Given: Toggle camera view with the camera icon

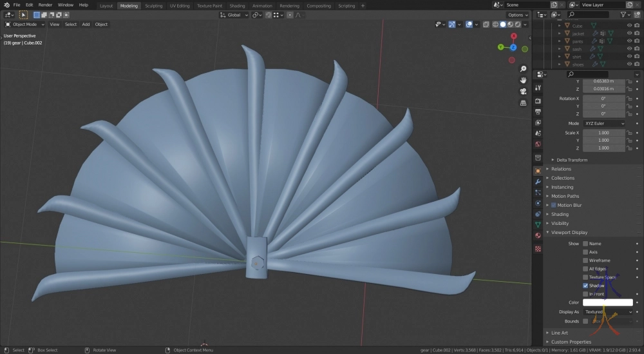Looking at the screenshot, I should pos(524,91).
